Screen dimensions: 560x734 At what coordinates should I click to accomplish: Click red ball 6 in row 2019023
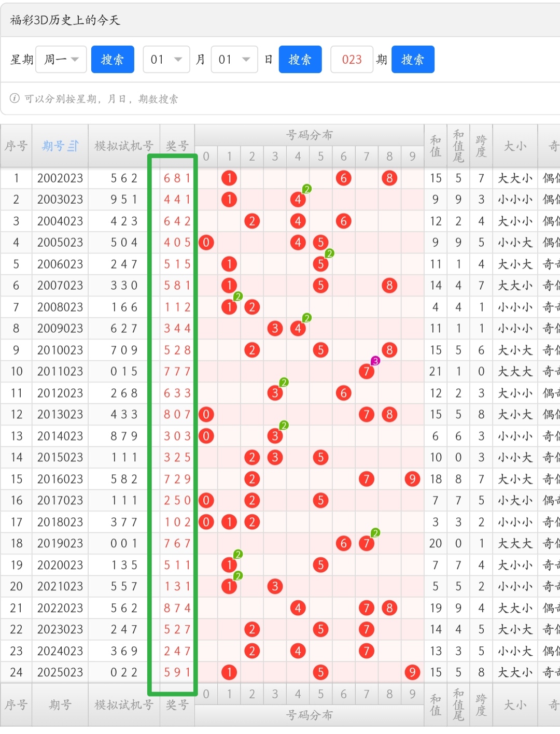[x=343, y=543]
